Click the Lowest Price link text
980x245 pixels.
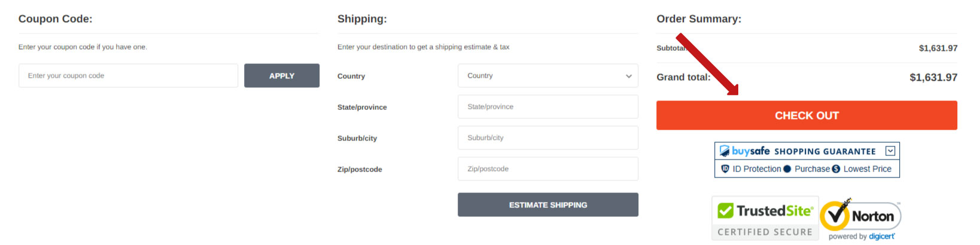click(867, 169)
